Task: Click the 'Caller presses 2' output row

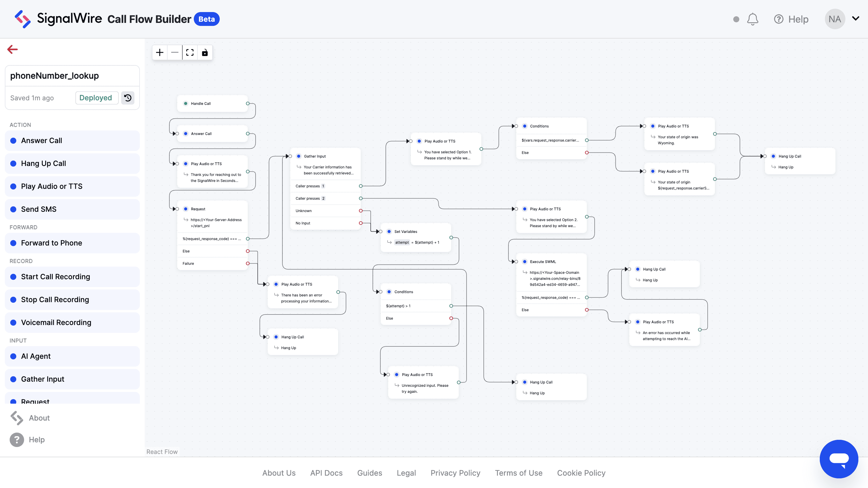Action: pos(325,199)
